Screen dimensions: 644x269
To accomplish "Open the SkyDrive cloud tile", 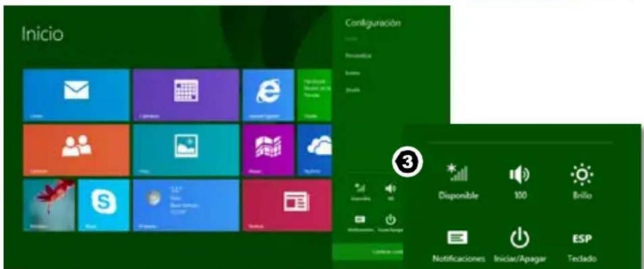I will (314, 151).
